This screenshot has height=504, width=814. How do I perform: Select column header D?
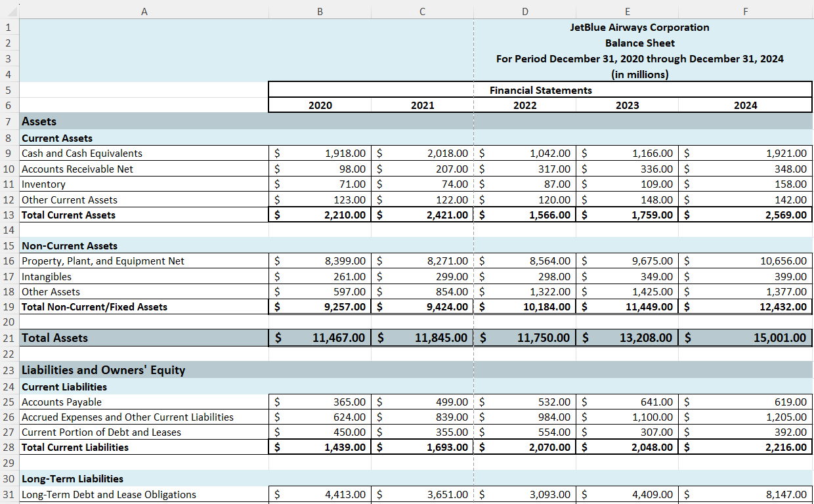click(525, 10)
